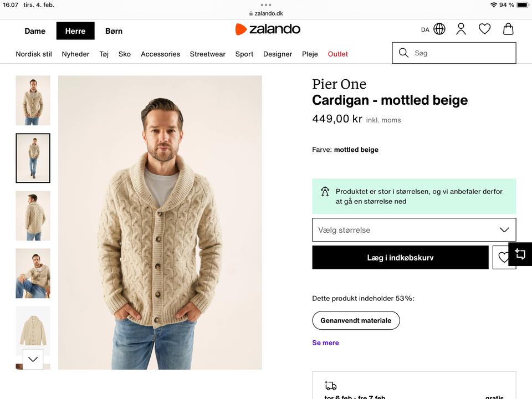The height and width of the screenshot is (399, 532).
Task: Open the language globe selector
Action: [439, 29]
